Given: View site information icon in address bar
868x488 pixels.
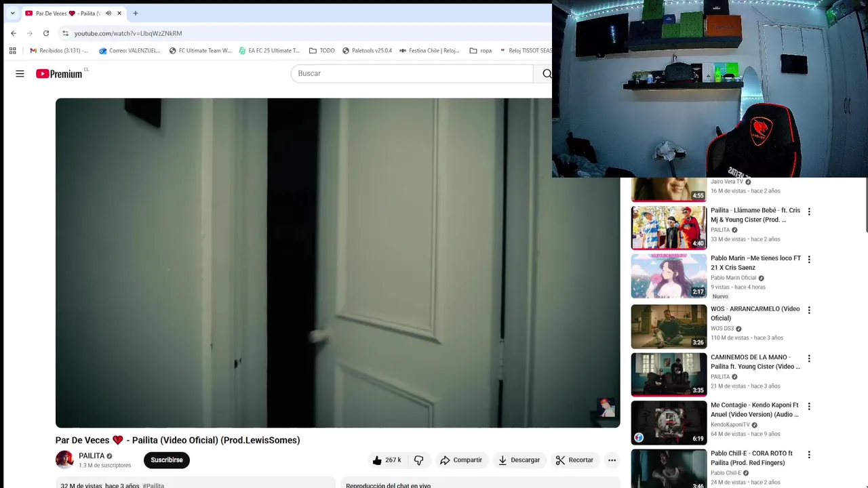Looking at the screenshot, I should pyautogui.click(x=65, y=33).
